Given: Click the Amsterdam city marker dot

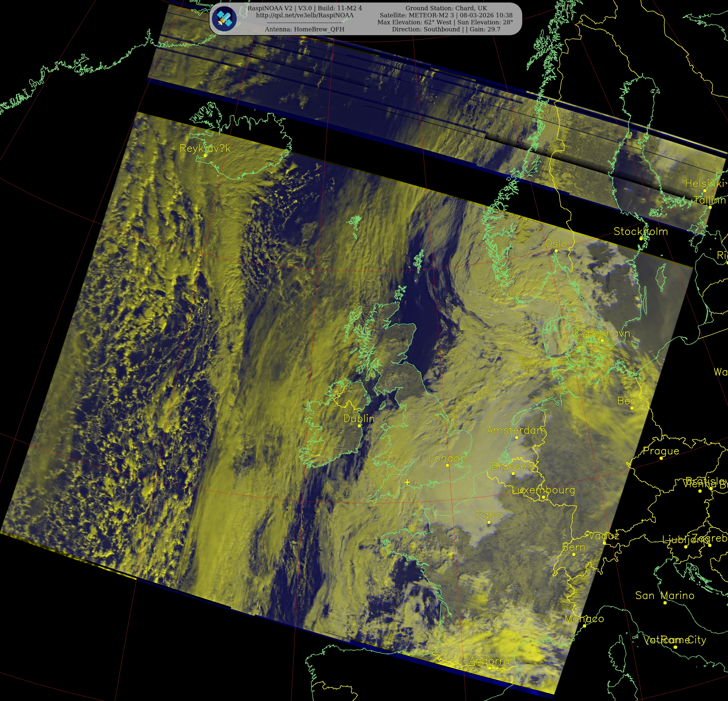Looking at the screenshot, I should tap(516, 437).
